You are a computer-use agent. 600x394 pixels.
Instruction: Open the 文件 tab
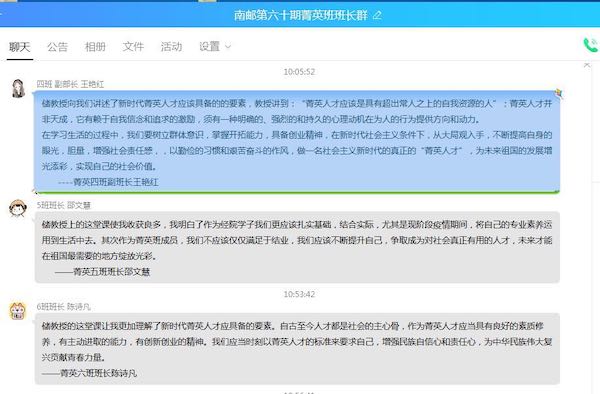pyautogui.click(x=133, y=47)
